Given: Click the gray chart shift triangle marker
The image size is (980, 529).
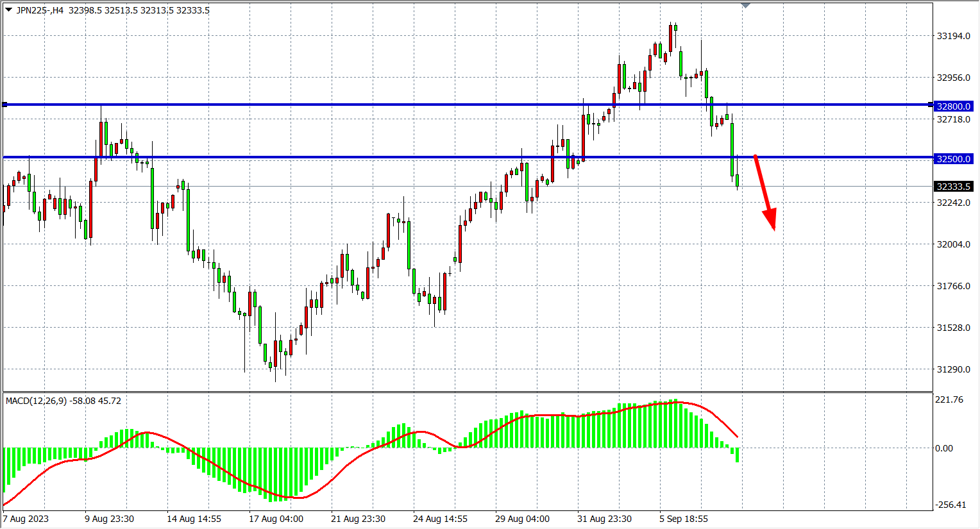Looking at the screenshot, I should [745, 5].
